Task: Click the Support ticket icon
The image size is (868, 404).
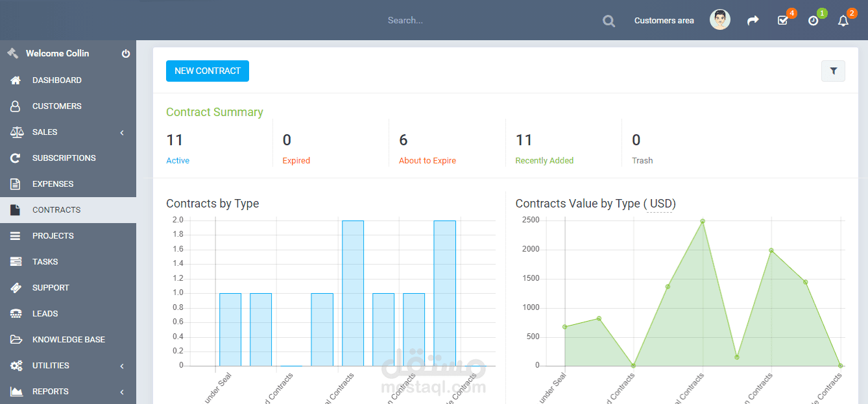Action: [16, 288]
